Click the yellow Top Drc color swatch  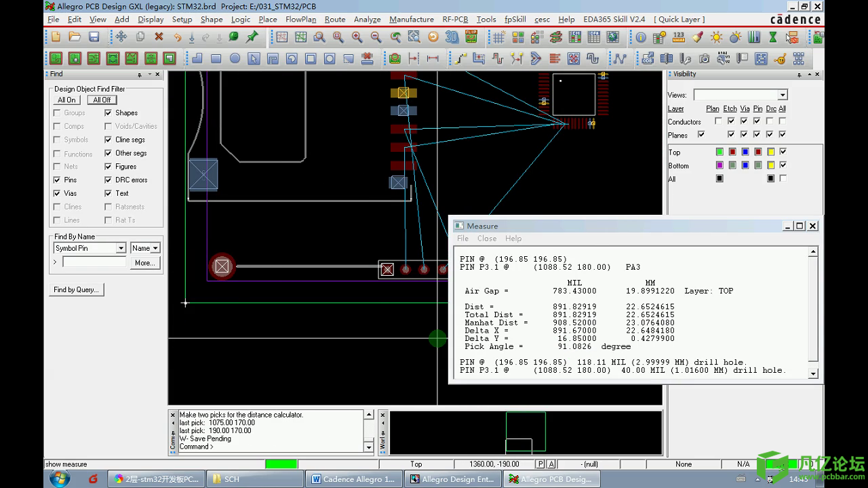[770, 151]
